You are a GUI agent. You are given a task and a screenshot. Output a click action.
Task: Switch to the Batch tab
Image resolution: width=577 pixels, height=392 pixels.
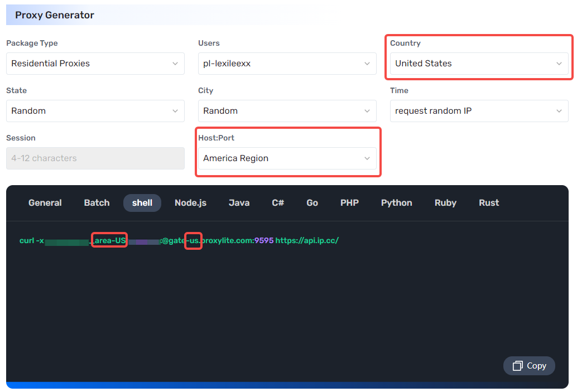pos(97,203)
